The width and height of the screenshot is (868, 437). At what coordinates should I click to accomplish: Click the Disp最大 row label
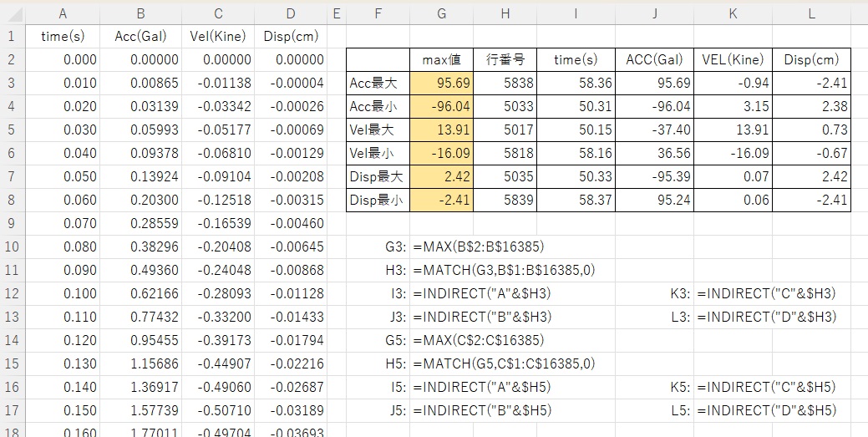pos(378,177)
